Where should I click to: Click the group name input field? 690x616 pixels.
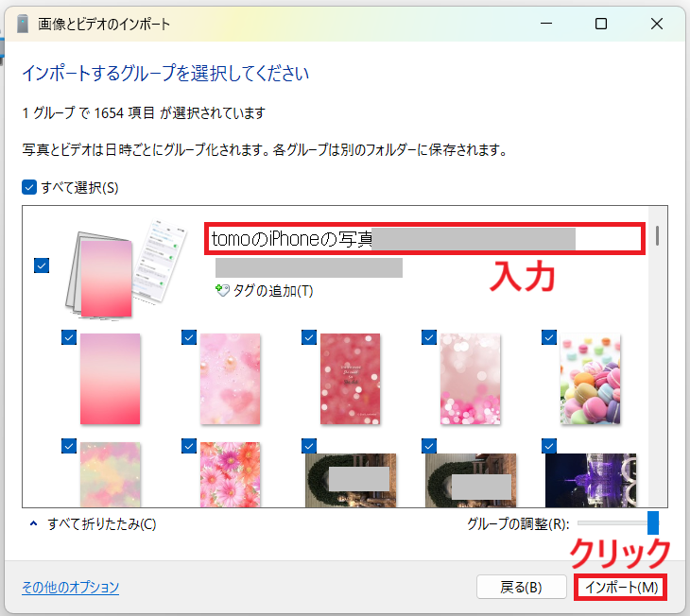tap(425, 239)
